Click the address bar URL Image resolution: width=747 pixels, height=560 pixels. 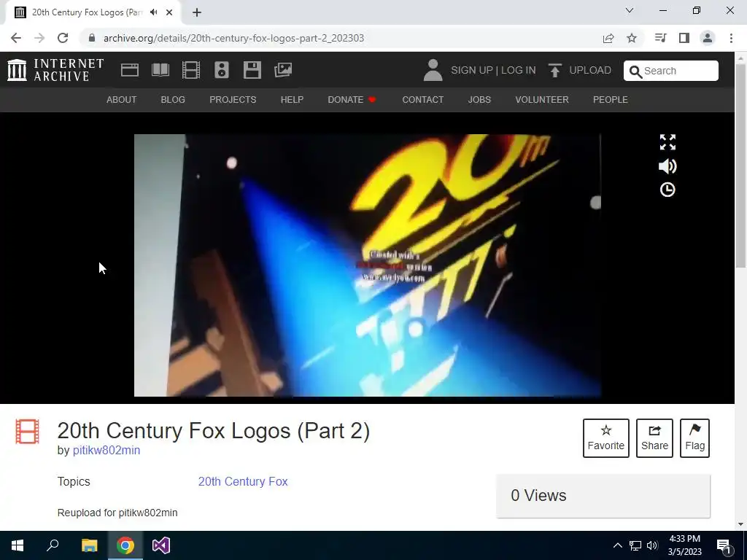coord(233,38)
